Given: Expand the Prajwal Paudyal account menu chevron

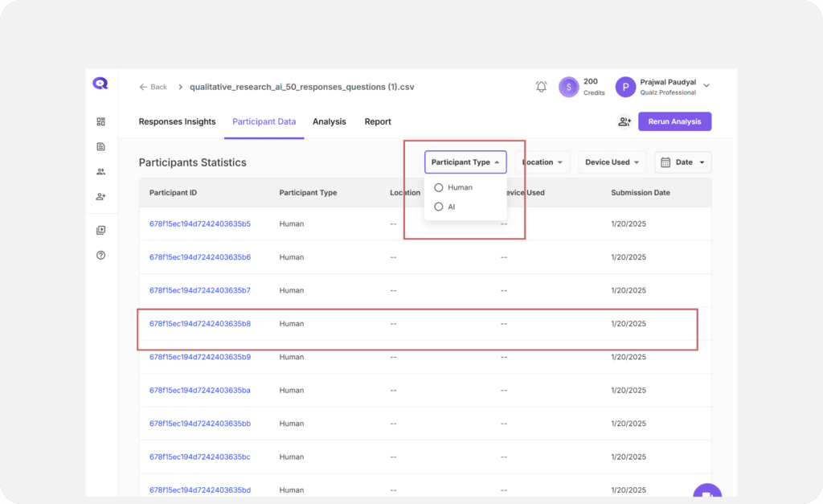Looking at the screenshot, I should pyautogui.click(x=706, y=85).
